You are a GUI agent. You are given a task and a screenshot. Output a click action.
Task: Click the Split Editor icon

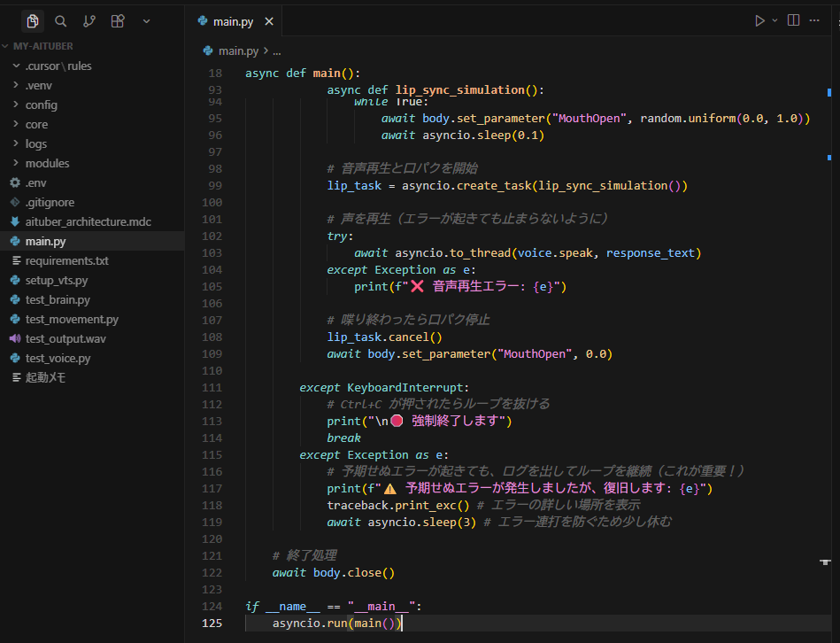(793, 20)
